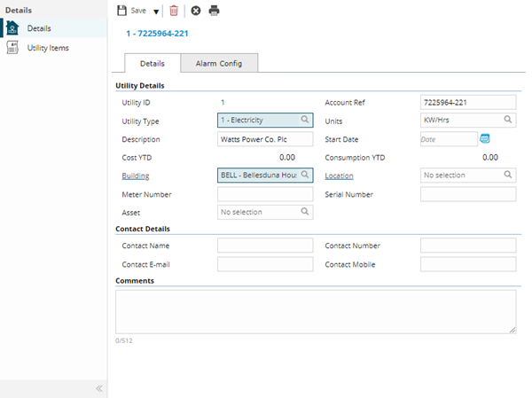532x398 pixels.
Task: Select the Details tab
Action: (153, 64)
